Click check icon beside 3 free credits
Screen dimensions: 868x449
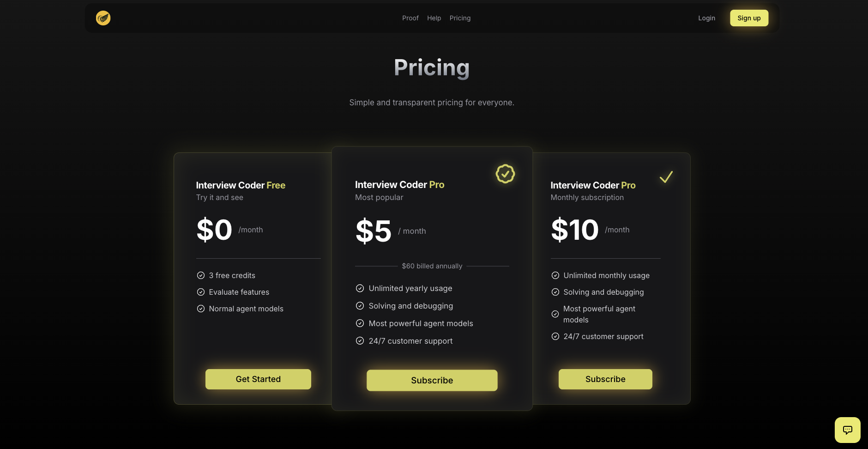coord(201,275)
